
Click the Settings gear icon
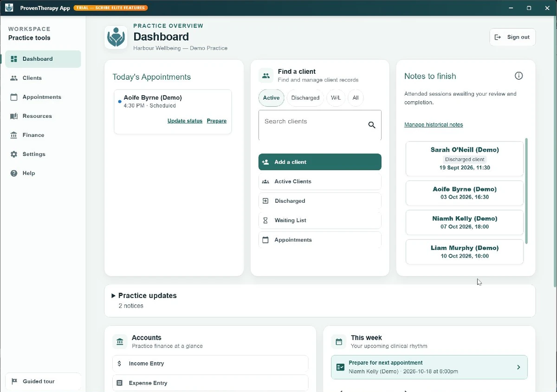tap(14, 154)
